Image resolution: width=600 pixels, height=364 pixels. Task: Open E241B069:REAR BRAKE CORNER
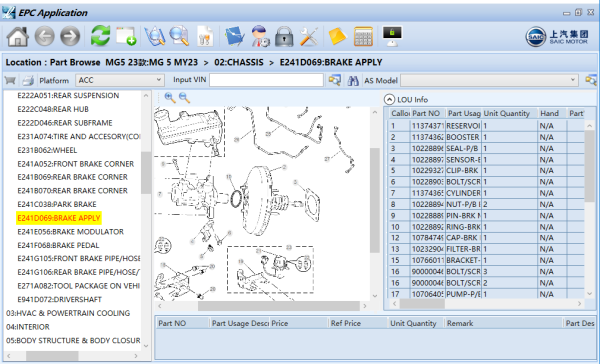[72, 177]
